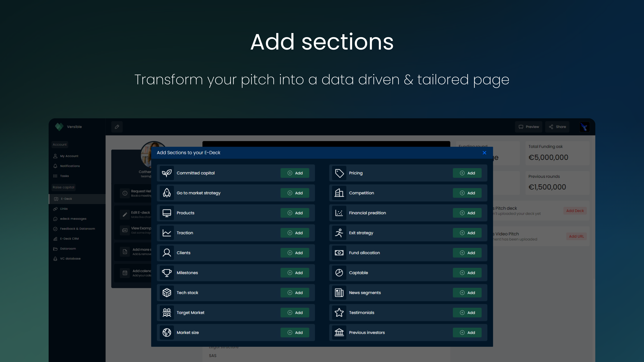Add the Products section

[295, 213]
